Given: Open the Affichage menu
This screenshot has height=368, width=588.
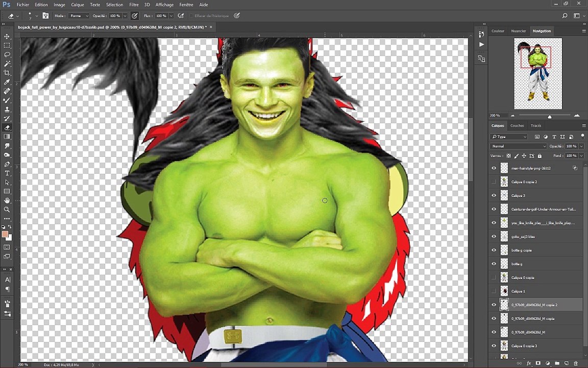Looking at the screenshot, I should (164, 5).
